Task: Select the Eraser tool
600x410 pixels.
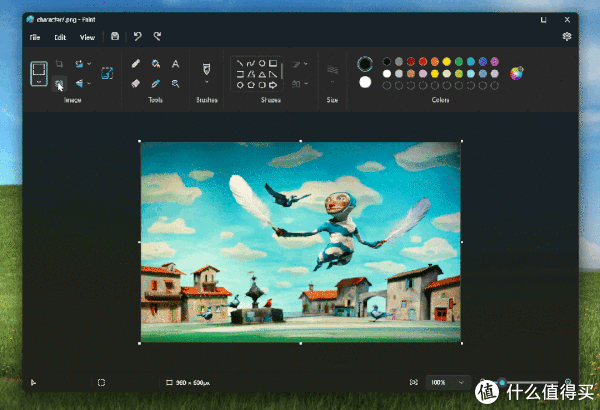Action: pyautogui.click(x=135, y=83)
